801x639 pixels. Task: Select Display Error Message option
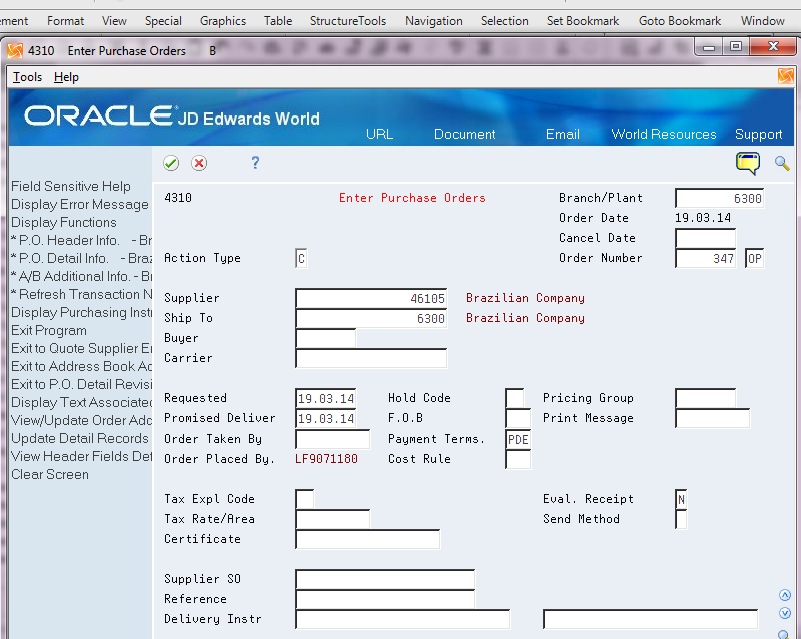point(80,204)
